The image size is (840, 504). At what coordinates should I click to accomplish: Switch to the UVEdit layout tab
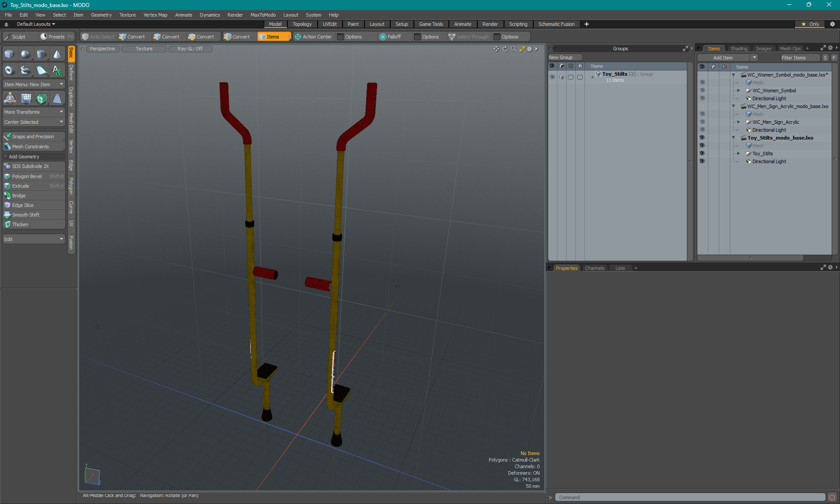(329, 24)
